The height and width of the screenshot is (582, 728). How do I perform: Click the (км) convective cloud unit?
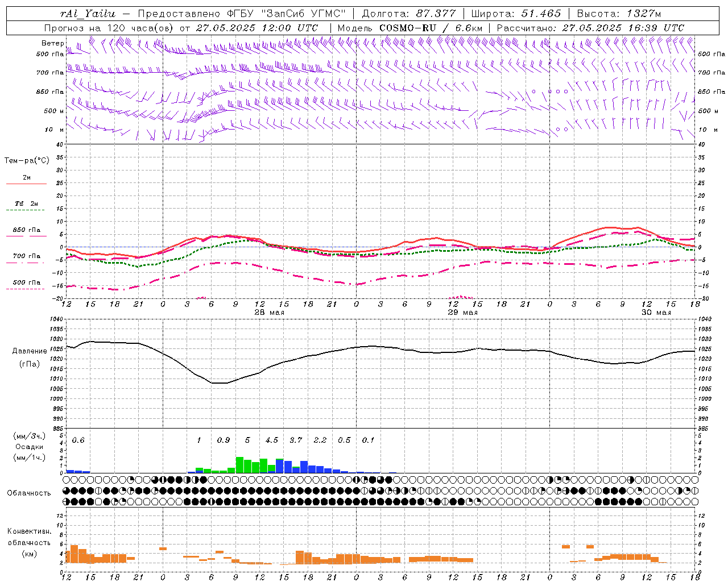[x=29, y=554]
